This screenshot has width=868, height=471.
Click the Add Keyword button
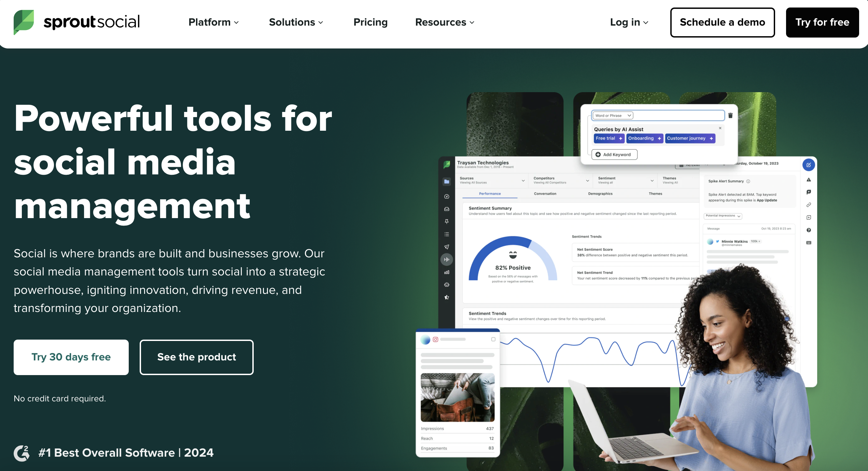pos(614,155)
